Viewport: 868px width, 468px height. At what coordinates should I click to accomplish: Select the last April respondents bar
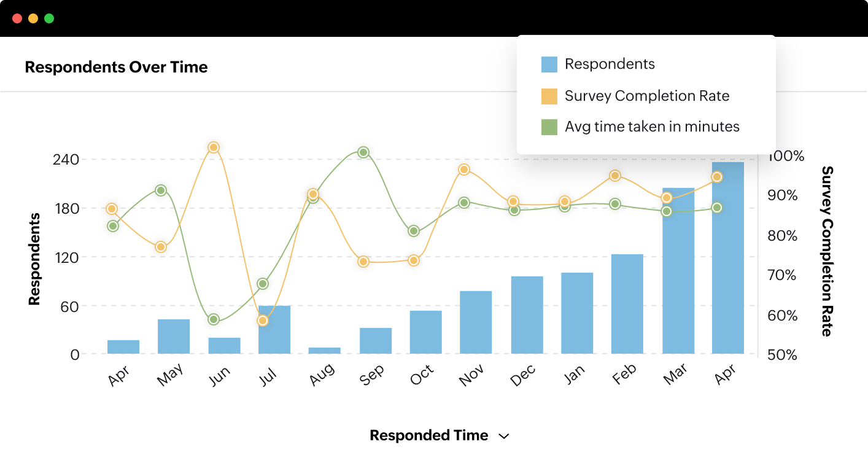tap(727, 258)
